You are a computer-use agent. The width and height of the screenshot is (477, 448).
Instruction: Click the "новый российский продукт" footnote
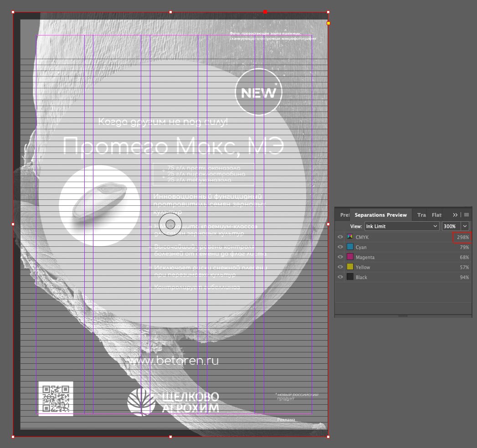tap(297, 397)
